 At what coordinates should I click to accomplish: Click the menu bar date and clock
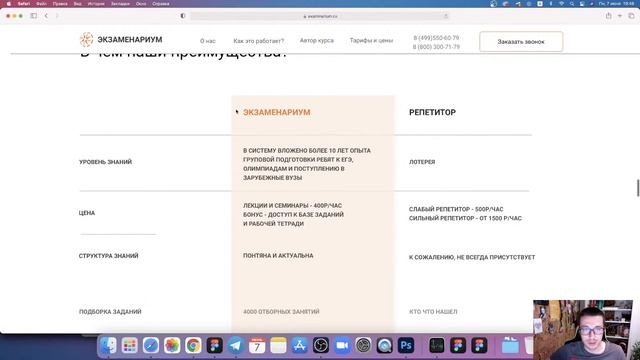(x=617, y=4)
